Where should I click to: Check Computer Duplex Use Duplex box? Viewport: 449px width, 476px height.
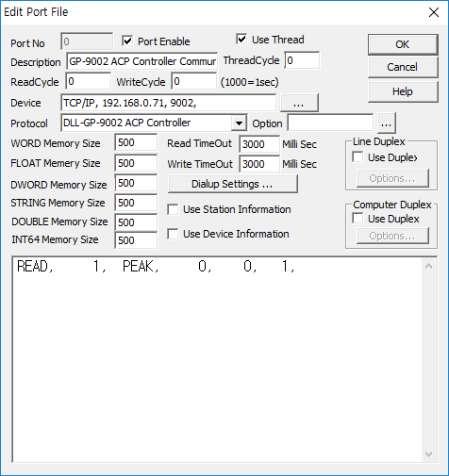click(x=358, y=218)
